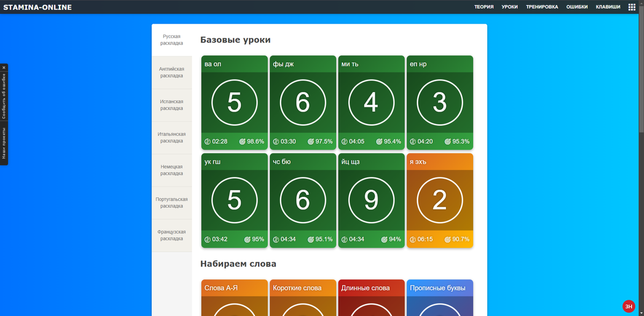644x316 pixels.
Task: Click the circled 6 on фы дж lesson
Action: (303, 102)
